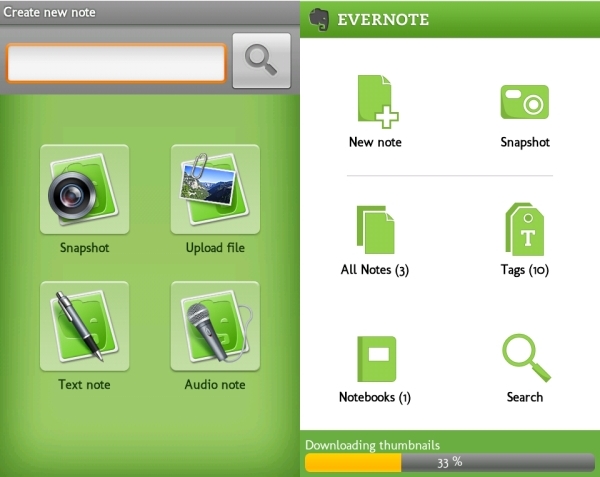Open Search with the green magnifier icon
Screen dimensions: 600x477
[526, 358]
